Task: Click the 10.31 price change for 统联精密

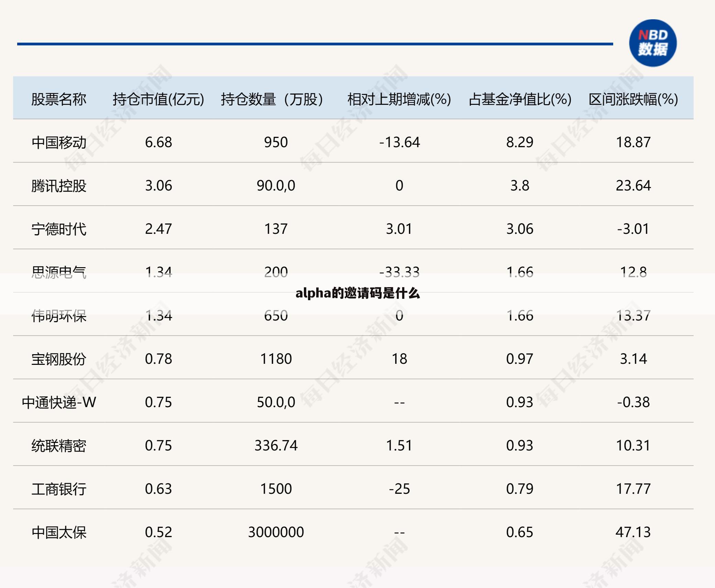Action: pyautogui.click(x=633, y=446)
